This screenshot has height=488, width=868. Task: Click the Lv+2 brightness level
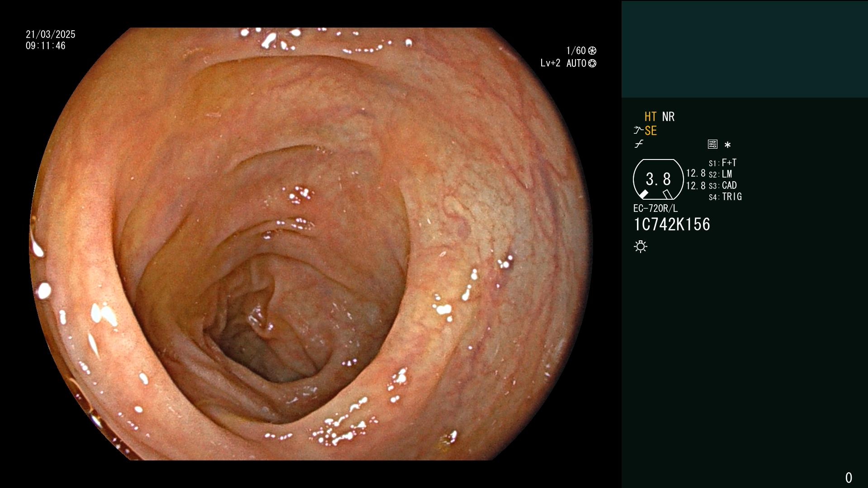[550, 63]
